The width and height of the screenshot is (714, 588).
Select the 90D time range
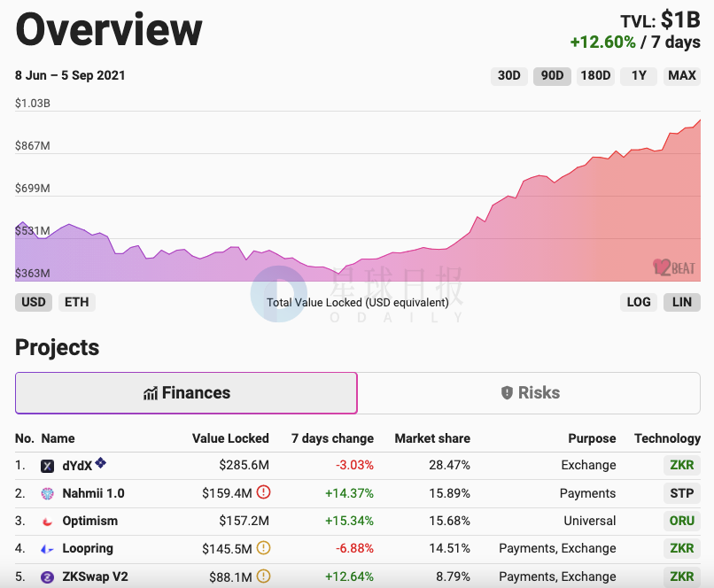coord(553,75)
